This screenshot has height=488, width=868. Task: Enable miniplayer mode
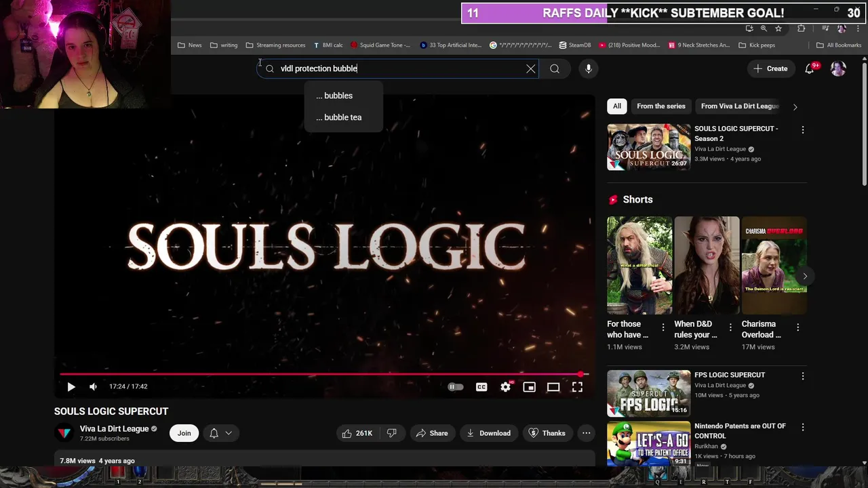(x=530, y=387)
